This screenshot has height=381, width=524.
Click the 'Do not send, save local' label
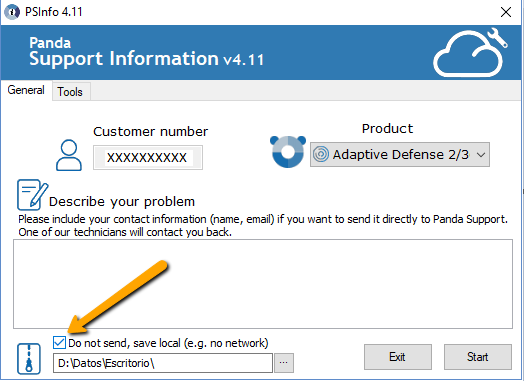pyautogui.click(x=168, y=343)
